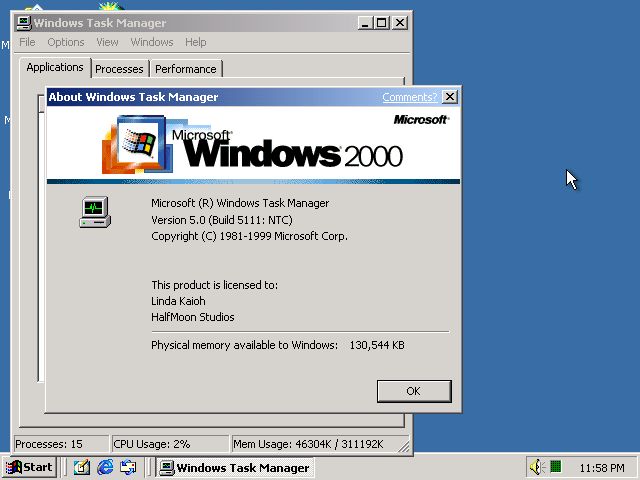The width and height of the screenshot is (640, 480).
Task: Click the HalfMoon Studios organization text
Action: click(193, 317)
